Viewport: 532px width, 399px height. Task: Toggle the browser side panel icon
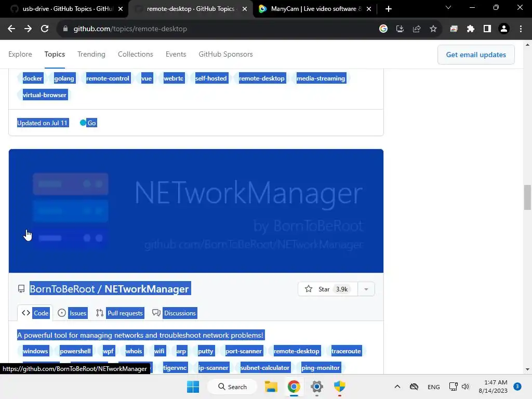(487, 29)
